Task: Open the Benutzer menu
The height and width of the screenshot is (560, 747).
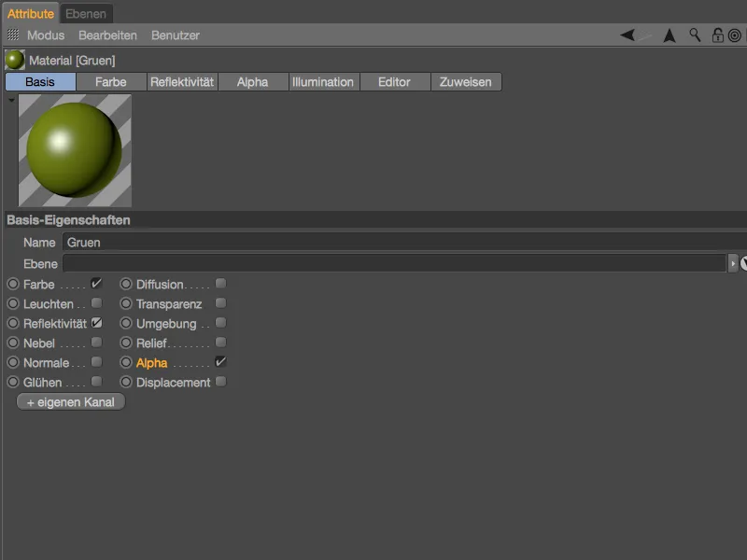Action: tap(176, 35)
